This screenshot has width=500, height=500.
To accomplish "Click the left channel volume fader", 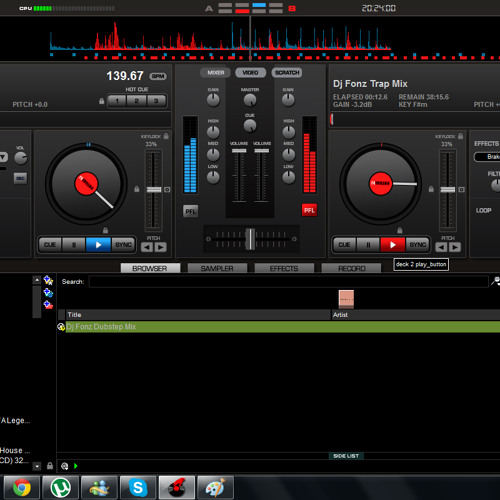I will pyautogui.click(x=239, y=151).
